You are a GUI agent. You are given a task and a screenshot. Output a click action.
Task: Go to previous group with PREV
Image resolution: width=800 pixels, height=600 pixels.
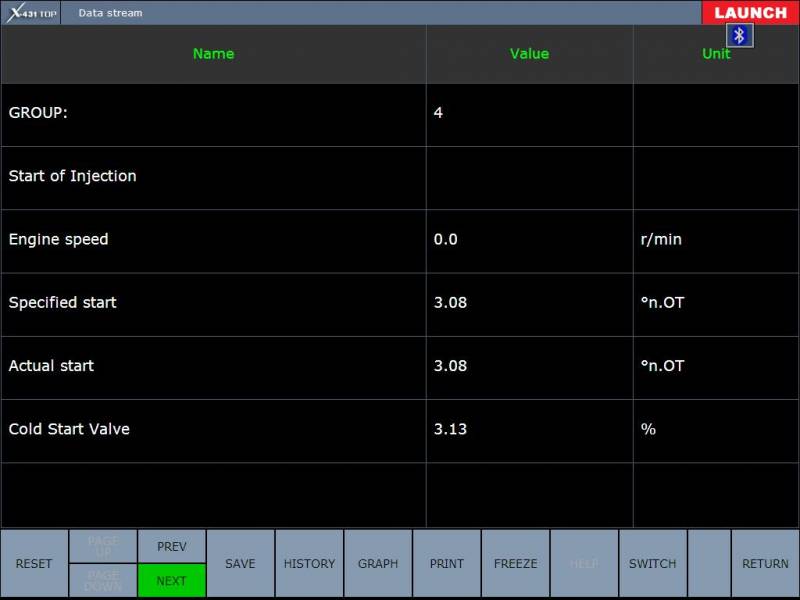pyautogui.click(x=172, y=546)
